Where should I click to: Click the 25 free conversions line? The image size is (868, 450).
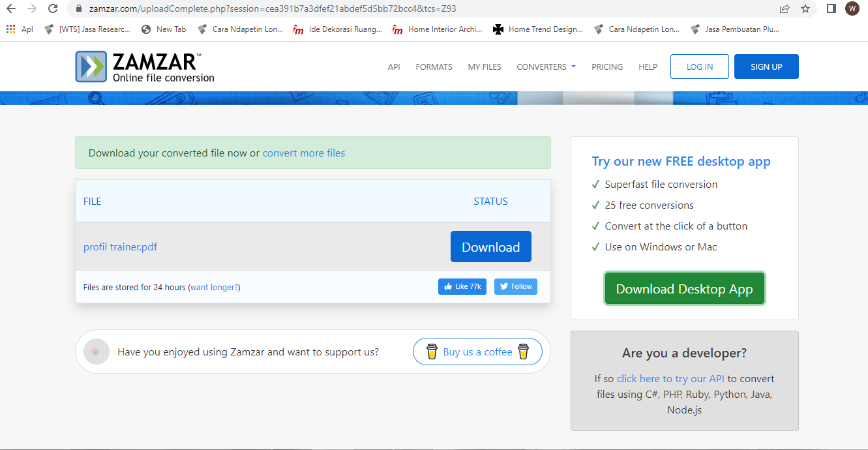pos(649,205)
